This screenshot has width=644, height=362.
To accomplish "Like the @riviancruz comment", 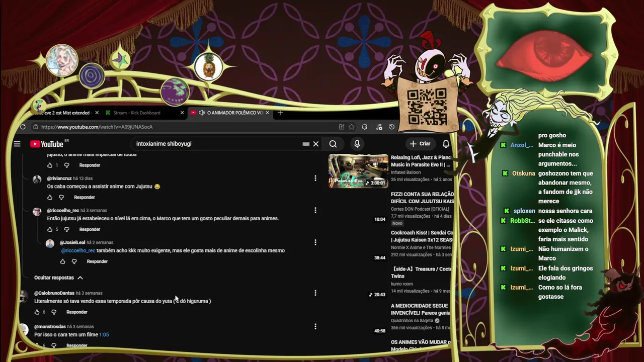I will click(50, 197).
